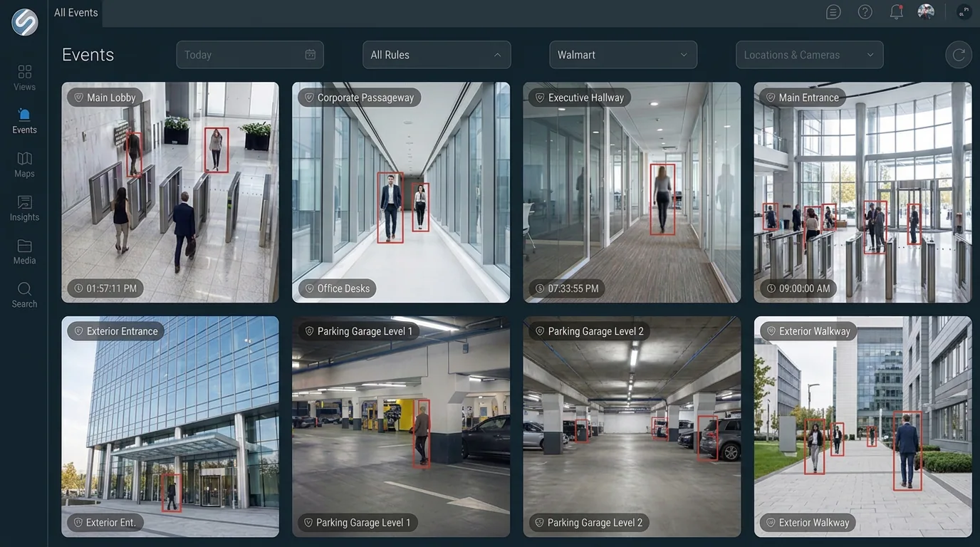Open the Corporate Passageway event thumbnail

pos(401,192)
